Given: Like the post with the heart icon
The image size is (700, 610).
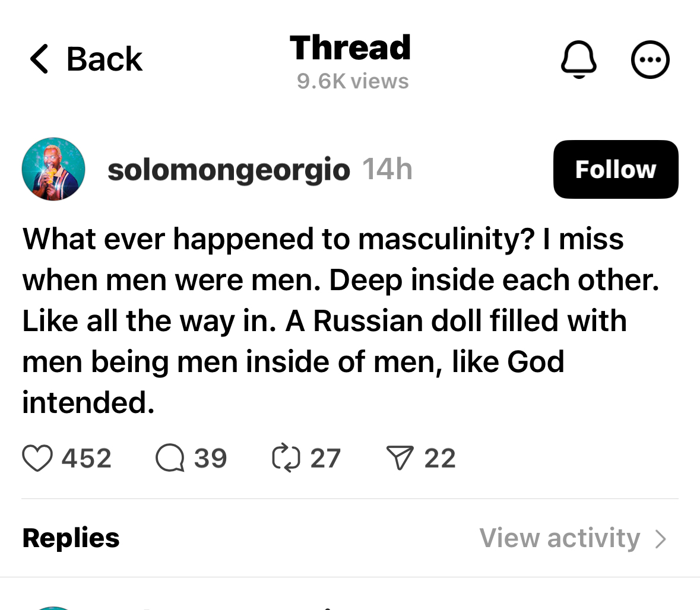Looking at the screenshot, I should [37, 459].
